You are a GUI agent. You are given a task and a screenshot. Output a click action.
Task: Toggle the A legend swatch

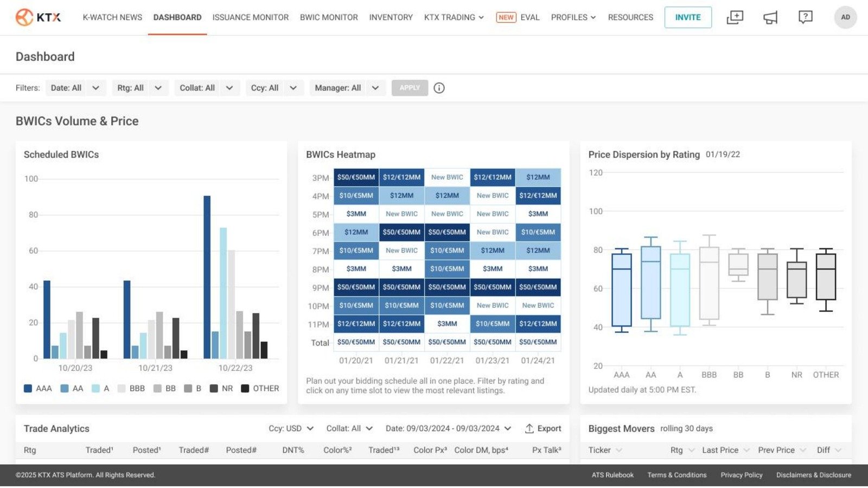pos(96,388)
